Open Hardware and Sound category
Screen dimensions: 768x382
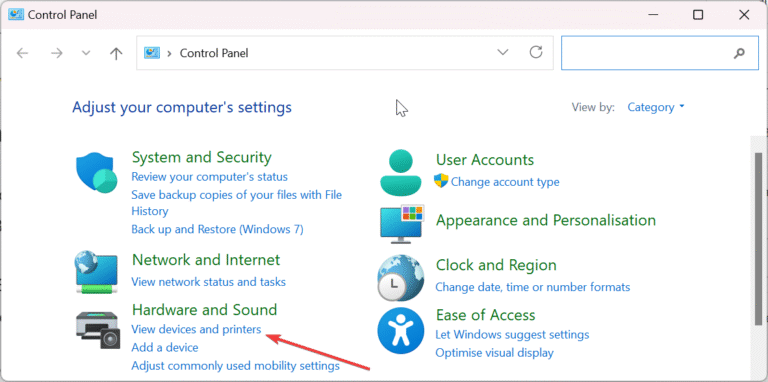coord(205,310)
